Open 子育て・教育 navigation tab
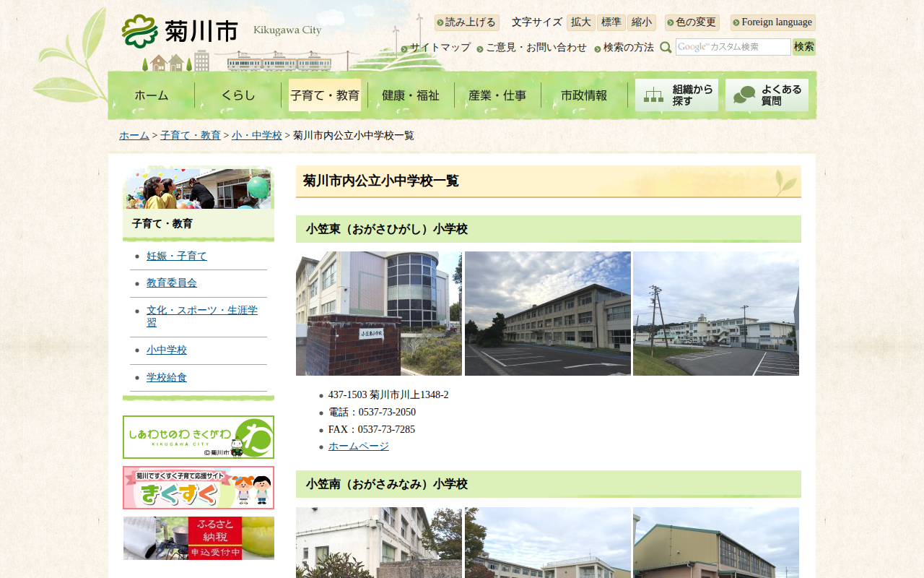 point(325,95)
